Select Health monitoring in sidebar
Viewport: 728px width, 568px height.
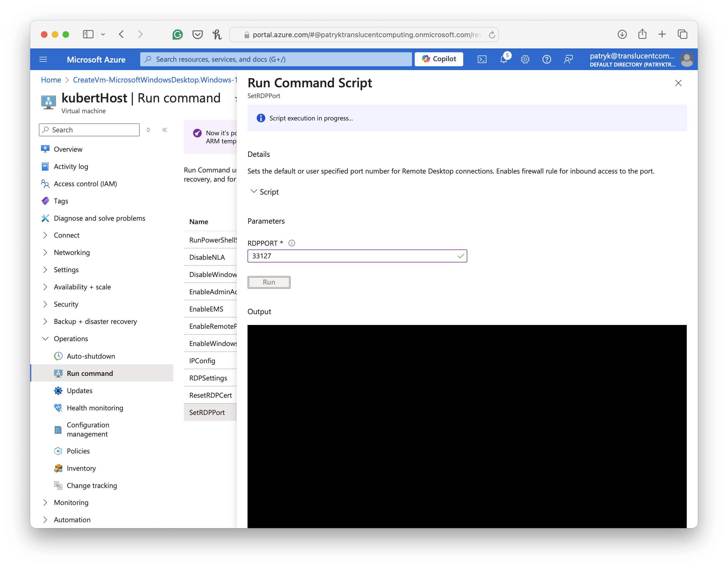tap(95, 408)
